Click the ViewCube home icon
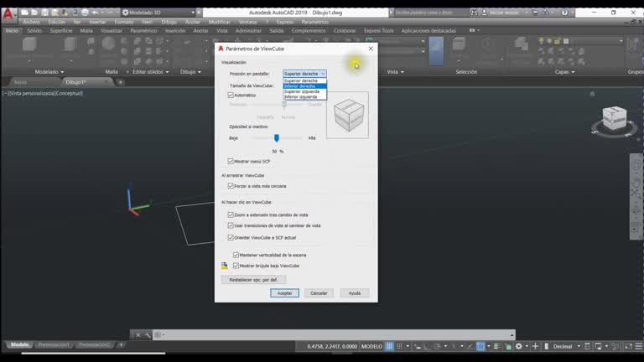Screen dimensions: 644x362 [592, 94]
